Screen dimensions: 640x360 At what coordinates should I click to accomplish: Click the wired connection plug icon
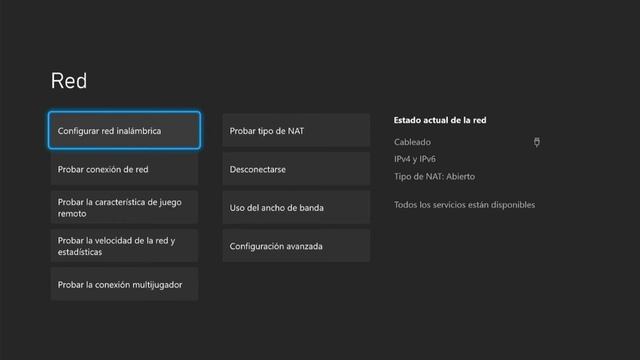coord(537,142)
